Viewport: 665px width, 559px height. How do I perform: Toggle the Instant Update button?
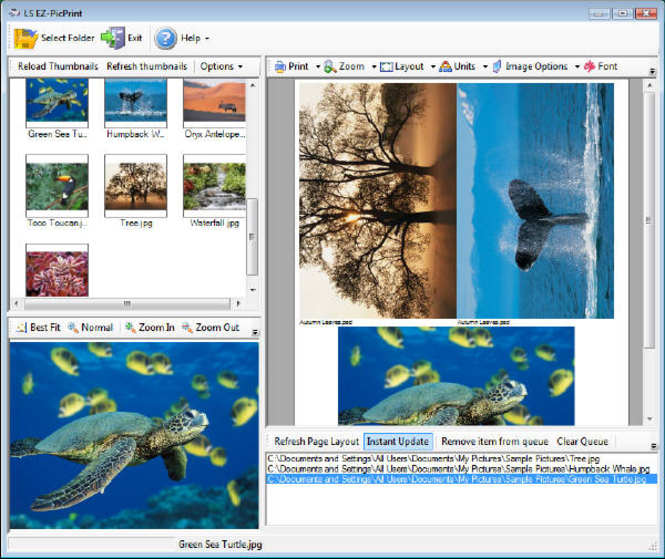398,442
